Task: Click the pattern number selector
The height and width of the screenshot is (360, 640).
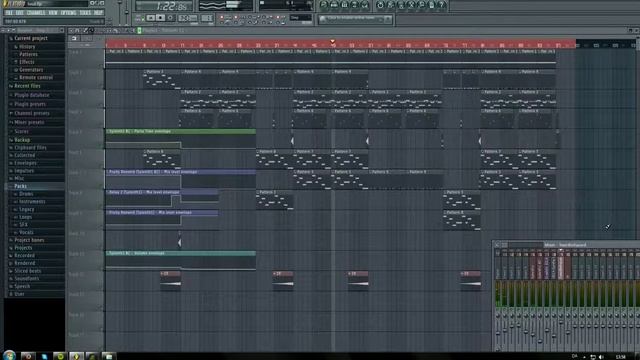Action: click(x=207, y=18)
